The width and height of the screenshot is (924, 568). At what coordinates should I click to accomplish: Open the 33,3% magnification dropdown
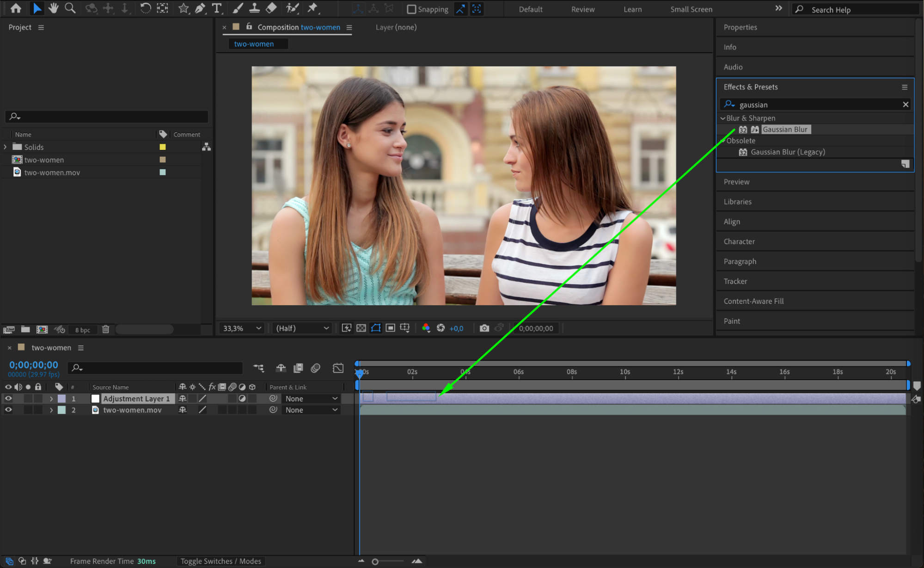[242, 328]
